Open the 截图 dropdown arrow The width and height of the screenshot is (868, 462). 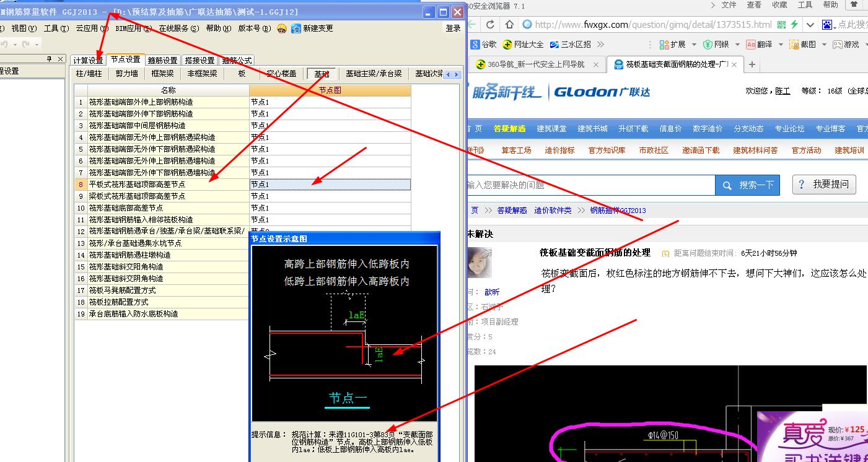824,45
